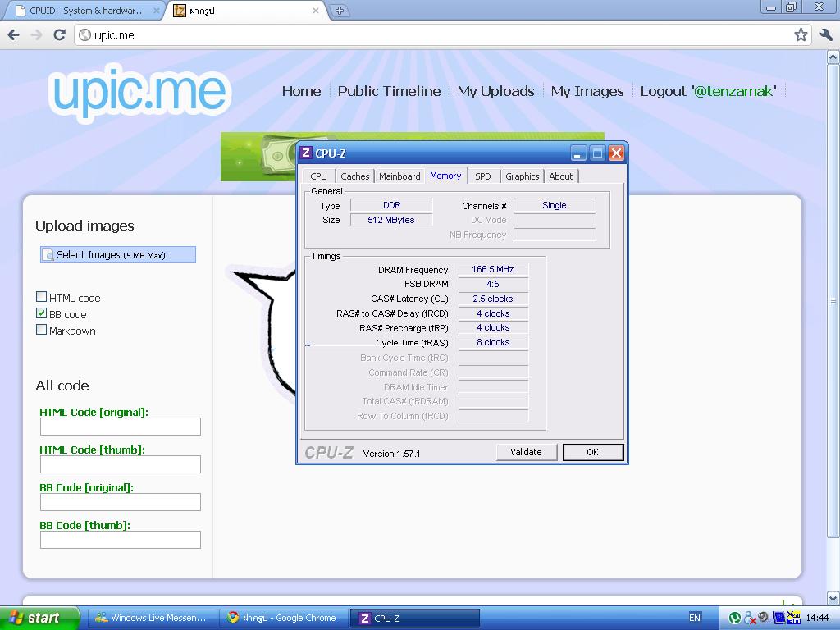Enable the HTML code checkbox
Image resolution: width=840 pixels, height=630 pixels.
41,297
